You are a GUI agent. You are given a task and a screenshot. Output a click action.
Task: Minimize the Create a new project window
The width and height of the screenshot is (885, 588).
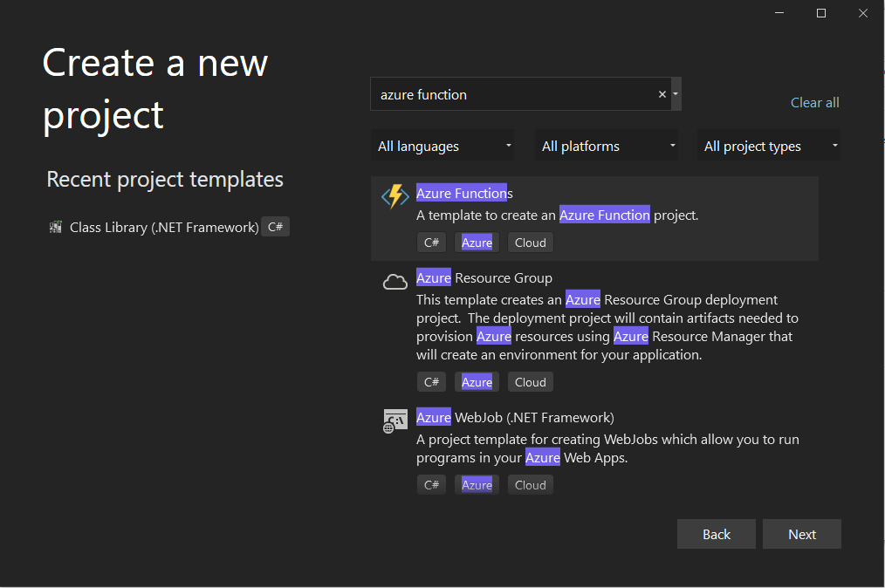779,12
